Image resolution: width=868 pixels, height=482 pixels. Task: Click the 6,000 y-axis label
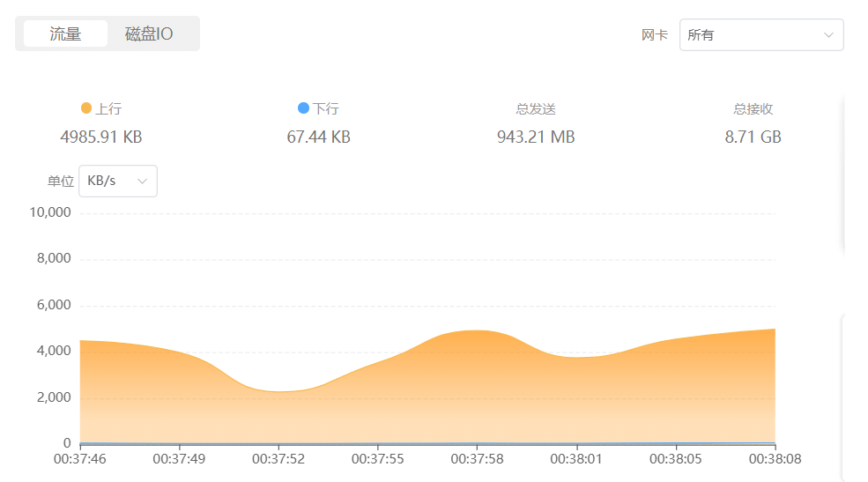pos(50,305)
